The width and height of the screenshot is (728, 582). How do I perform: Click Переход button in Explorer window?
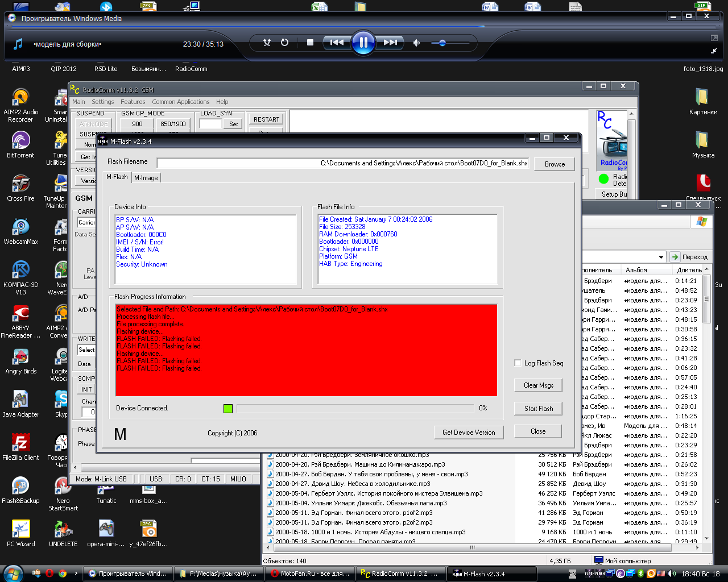pos(689,257)
